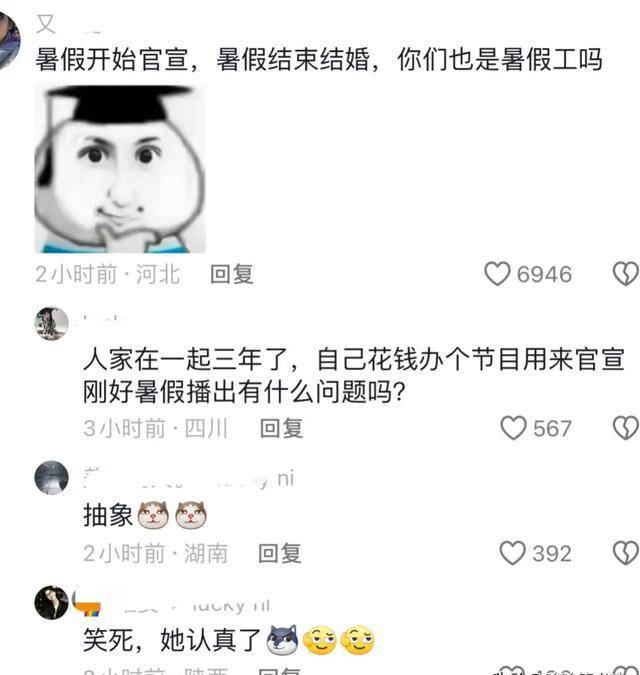Screen dimensions: 640x675
Task: Open username ending in 'ni' above 抽象
Action: click(x=189, y=479)
